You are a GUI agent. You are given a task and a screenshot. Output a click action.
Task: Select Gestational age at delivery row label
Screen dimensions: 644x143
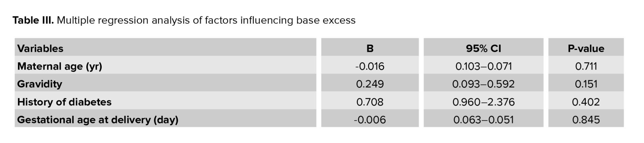pos(98,120)
